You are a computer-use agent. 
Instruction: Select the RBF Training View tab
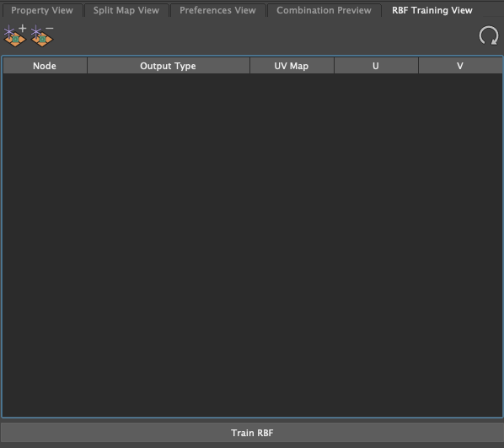pos(432,10)
